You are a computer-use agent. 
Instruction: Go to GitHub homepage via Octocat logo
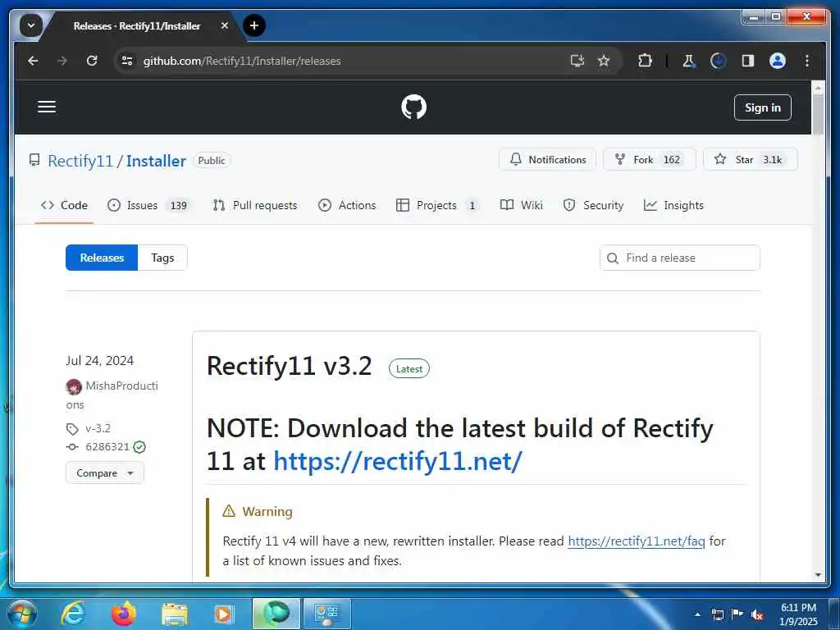click(x=413, y=107)
